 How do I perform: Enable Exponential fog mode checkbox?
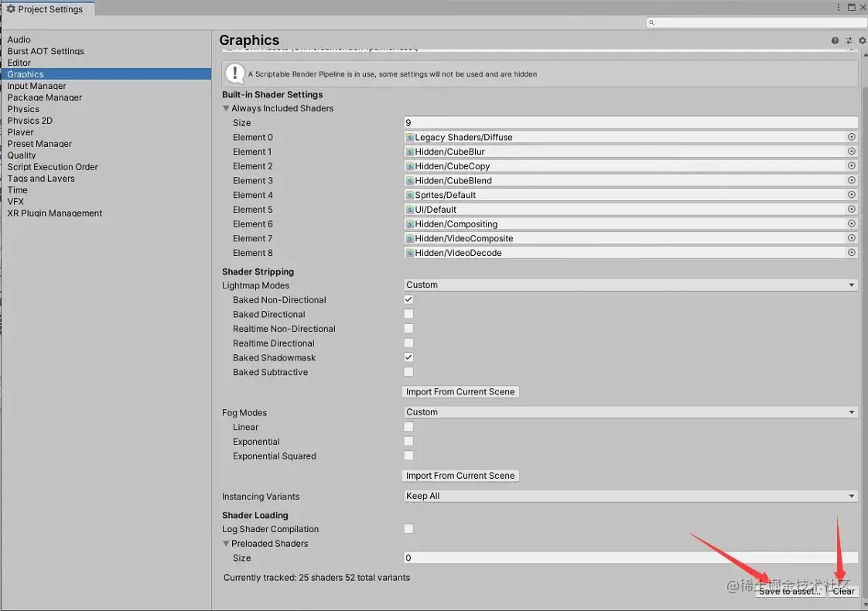pyautogui.click(x=408, y=441)
